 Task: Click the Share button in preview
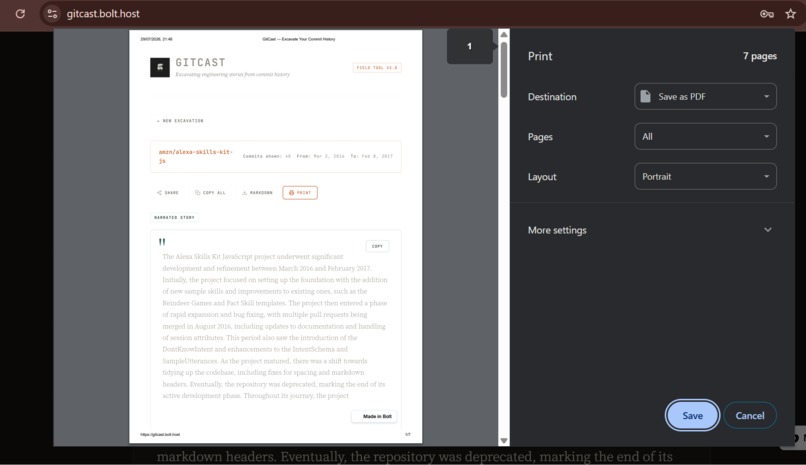pyautogui.click(x=168, y=193)
